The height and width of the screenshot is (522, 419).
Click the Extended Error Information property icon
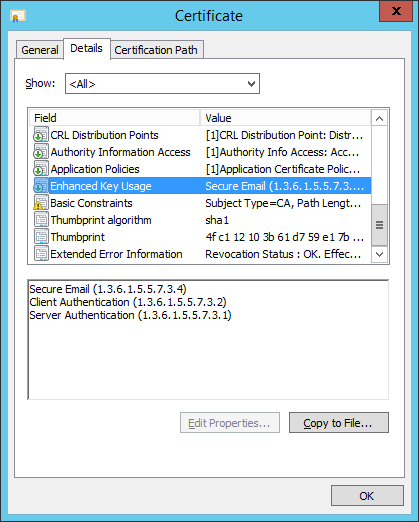pyautogui.click(x=41, y=254)
